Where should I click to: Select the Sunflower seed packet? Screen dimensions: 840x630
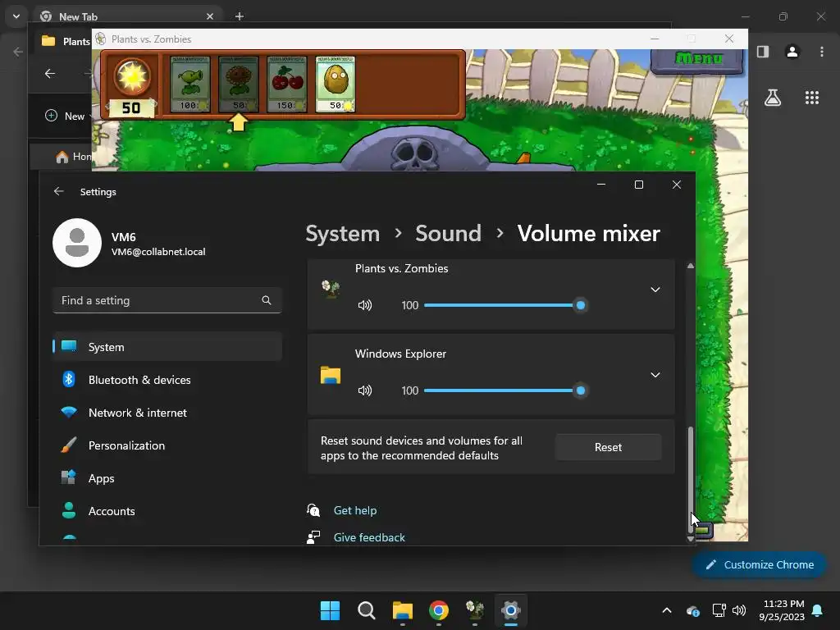pyautogui.click(x=239, y=84)
